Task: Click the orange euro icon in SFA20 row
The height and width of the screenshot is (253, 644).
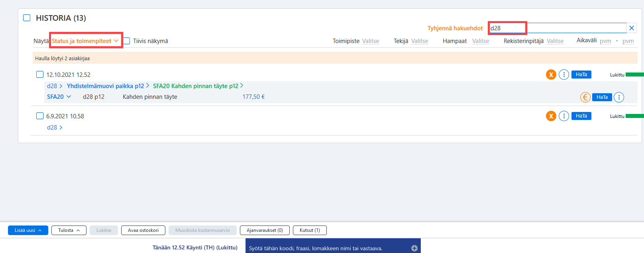Action: [585, 97]
